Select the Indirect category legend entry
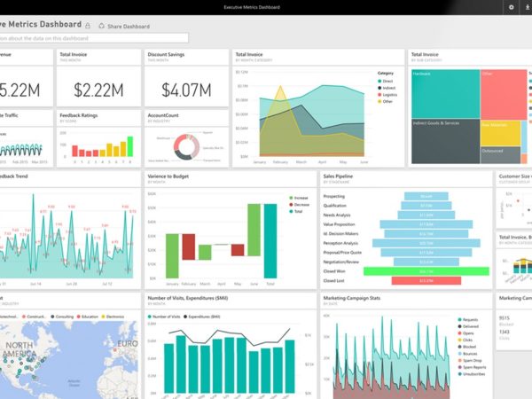Screen dimensions: 532x399 click(x=387, y=88)
